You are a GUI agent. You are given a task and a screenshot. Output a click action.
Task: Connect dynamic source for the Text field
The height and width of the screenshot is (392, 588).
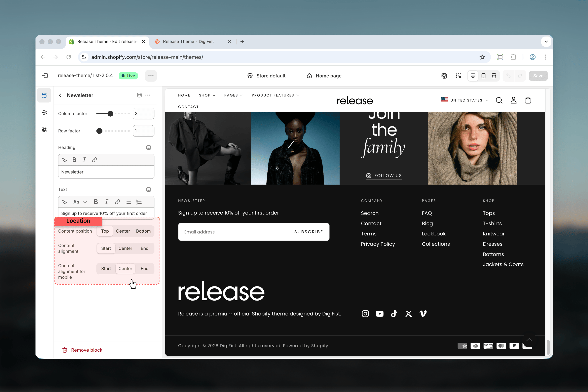[148, 190]
